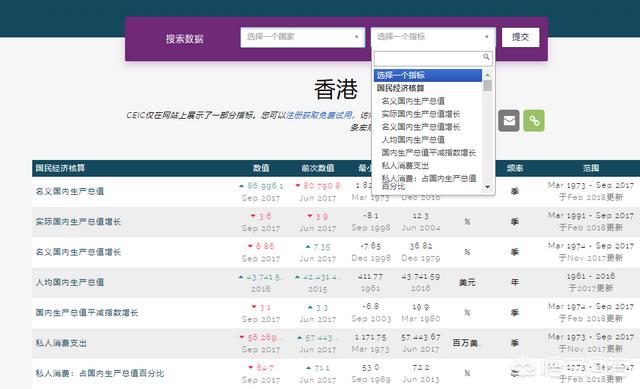The image size is (640, 389).
Task: Open 人均国内生产总值 table row link
Action: [70, 282]
